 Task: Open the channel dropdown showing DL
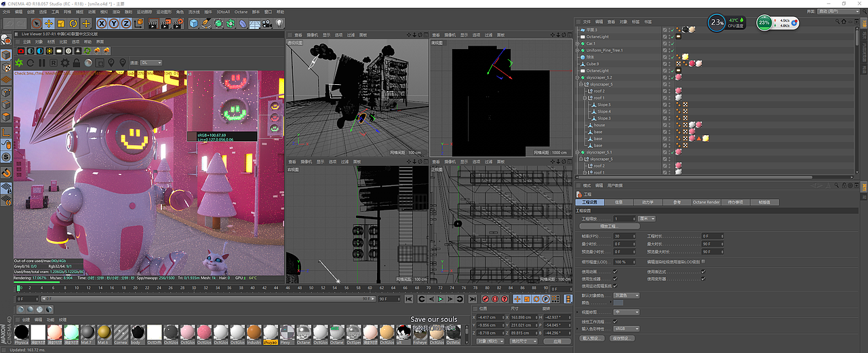(x=150, y=62)
